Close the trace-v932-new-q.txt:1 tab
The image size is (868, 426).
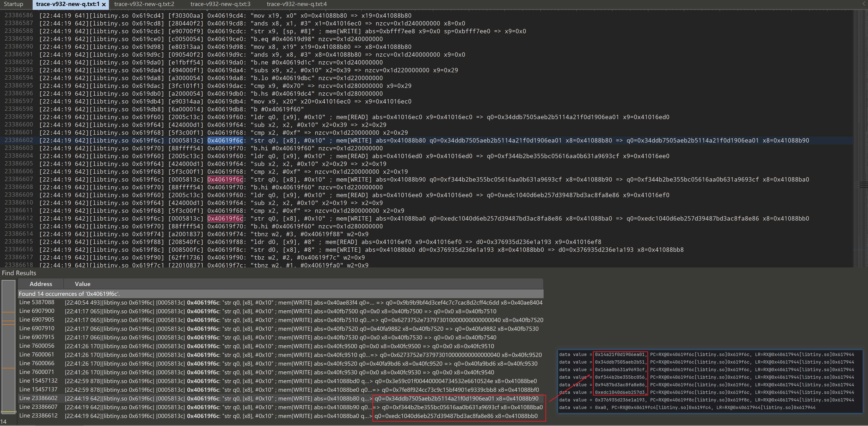click(104, 4)
